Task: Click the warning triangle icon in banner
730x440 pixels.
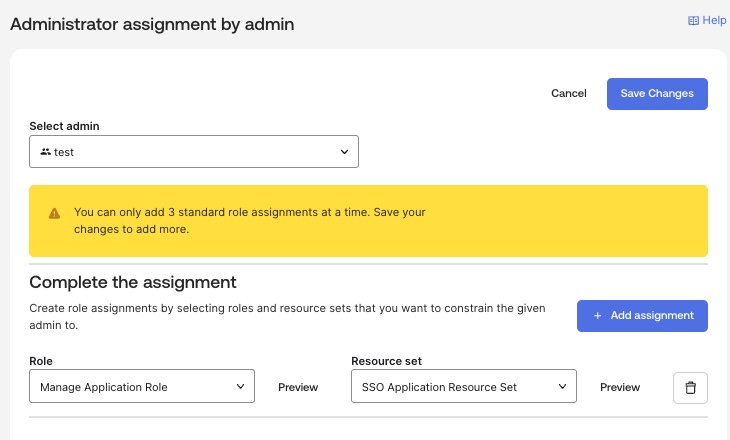Action: pyautogui.click(x=54, y=213)
